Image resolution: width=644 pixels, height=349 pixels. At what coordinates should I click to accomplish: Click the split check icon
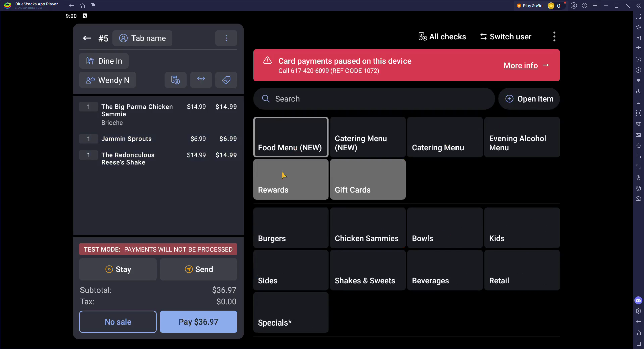click(201, 80)
